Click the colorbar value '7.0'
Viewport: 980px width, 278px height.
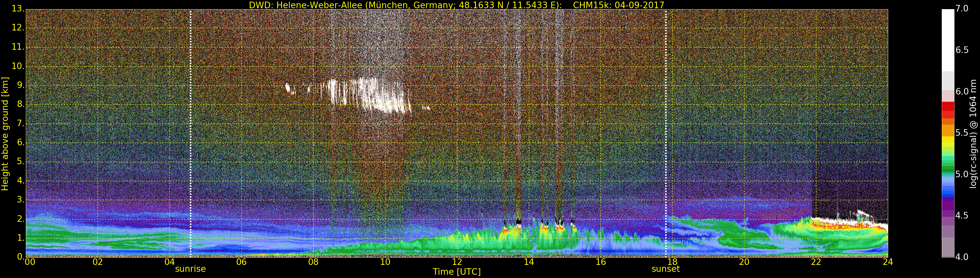coord(962,9)
